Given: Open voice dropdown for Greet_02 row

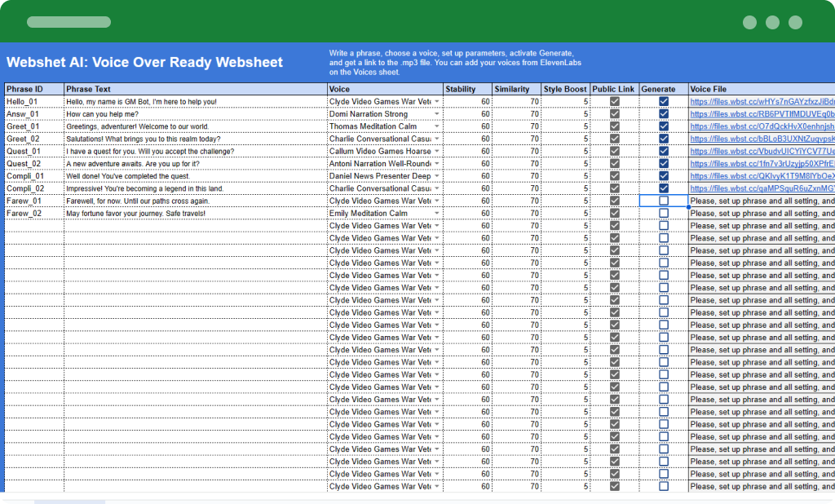Looking at the screenshot, I should point(437,139).
